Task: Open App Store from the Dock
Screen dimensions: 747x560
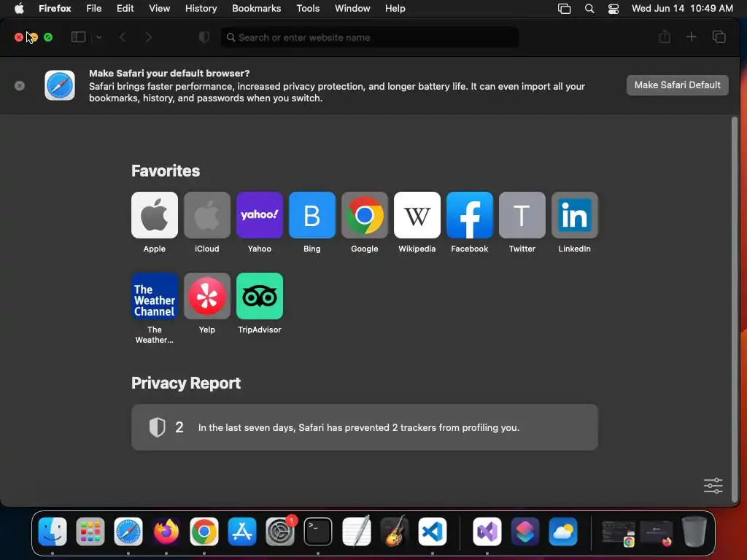Action: coord(242,532)
